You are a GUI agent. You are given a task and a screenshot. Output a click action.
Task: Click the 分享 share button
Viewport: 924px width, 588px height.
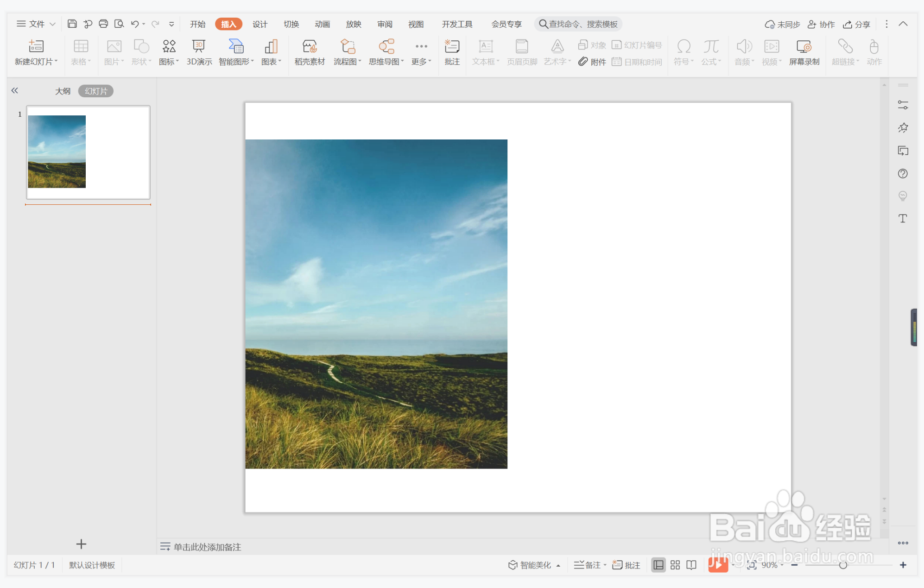[x=856, y=24]
